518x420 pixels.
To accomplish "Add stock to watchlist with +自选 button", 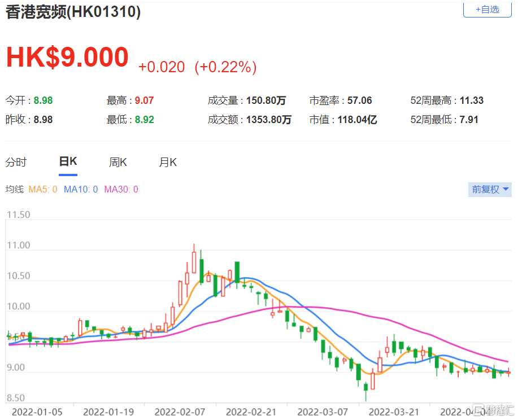I will (487, 10).
